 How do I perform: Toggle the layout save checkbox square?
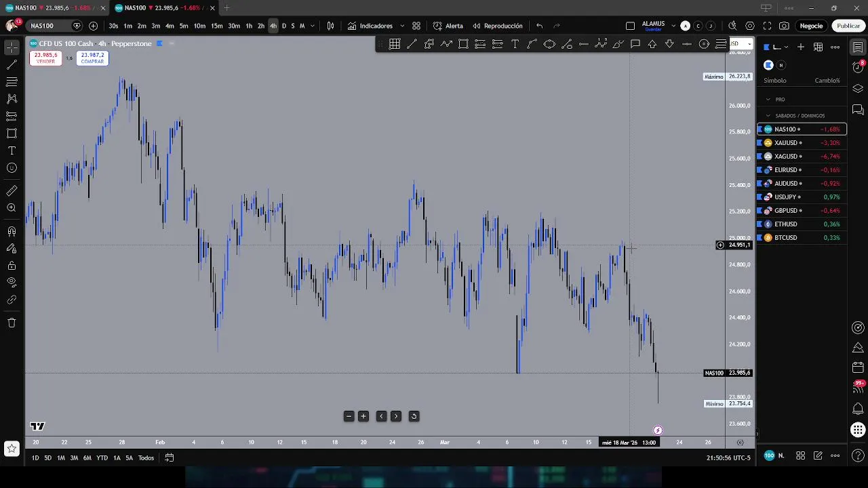click(x=630, y=26)
